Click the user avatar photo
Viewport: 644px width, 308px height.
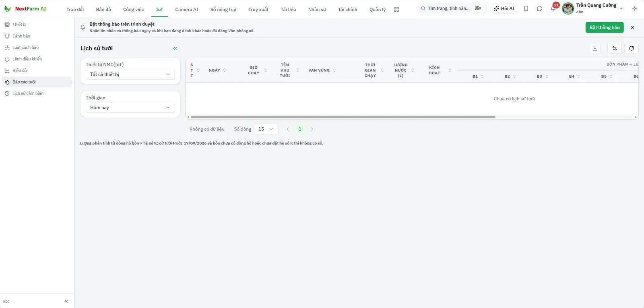[568, 8]
